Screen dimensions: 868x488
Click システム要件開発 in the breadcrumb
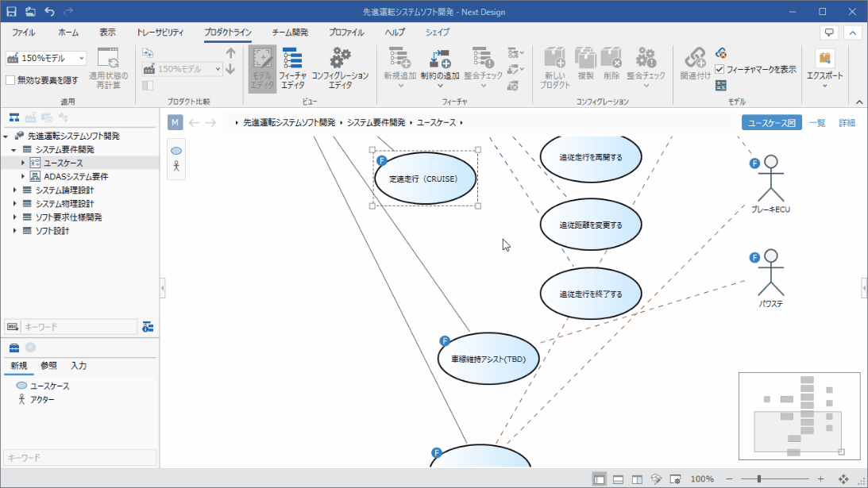376,122
